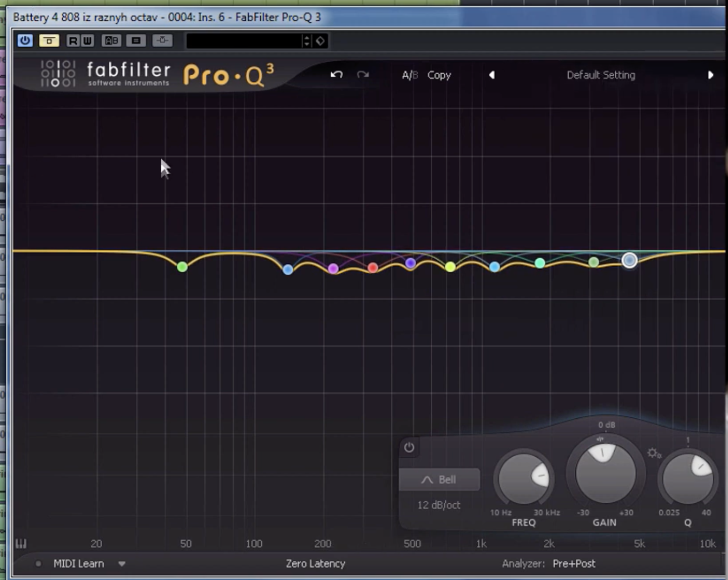Click the Q knob
Image resolution: width=728 pixels, height=580 pixels.
(688, 478)
